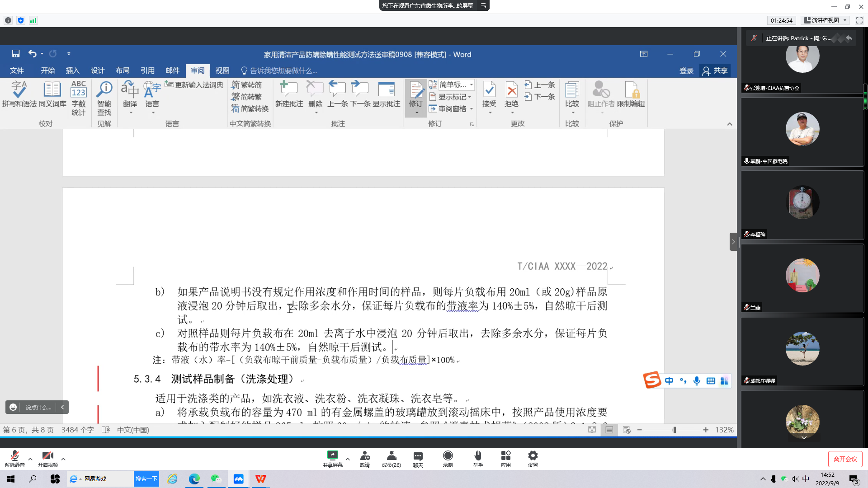This screenshot has height=488, width=868.
Task: Click Sogou input voice microphone icon
Action: 697,381
